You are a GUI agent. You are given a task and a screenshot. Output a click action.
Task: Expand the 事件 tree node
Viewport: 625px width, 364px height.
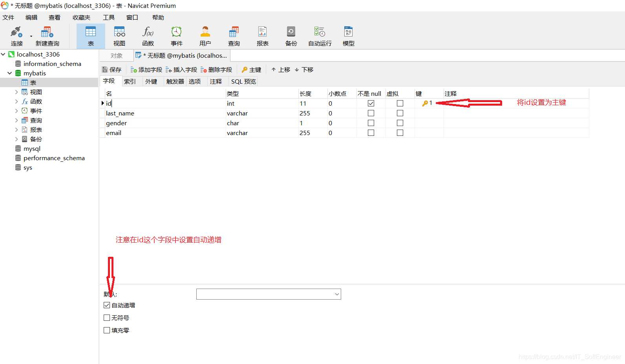[16, 111]
